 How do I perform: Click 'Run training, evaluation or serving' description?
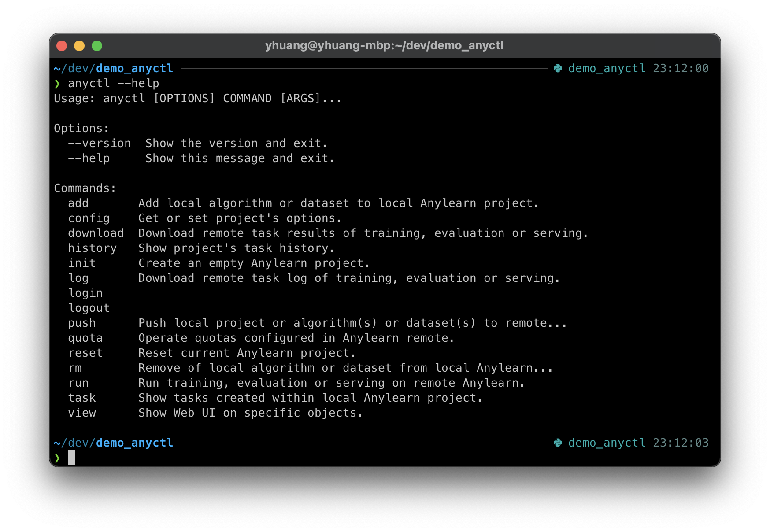click(x=332, y=383)
